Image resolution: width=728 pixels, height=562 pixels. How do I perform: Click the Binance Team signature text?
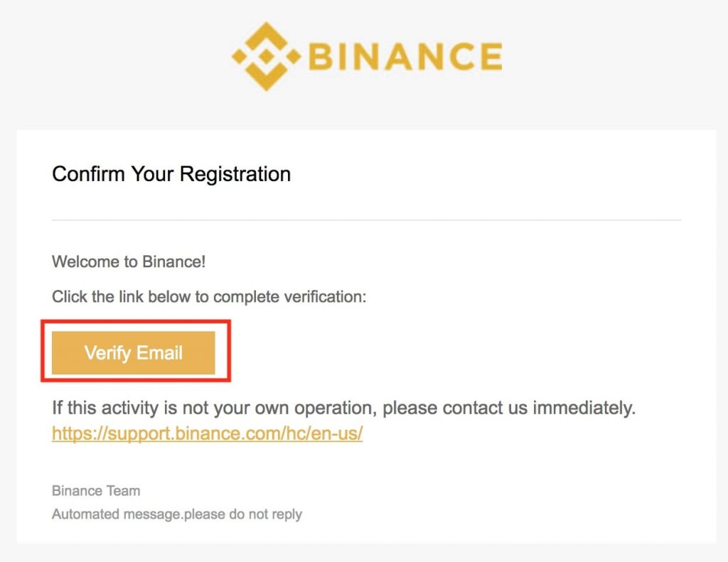96,490
